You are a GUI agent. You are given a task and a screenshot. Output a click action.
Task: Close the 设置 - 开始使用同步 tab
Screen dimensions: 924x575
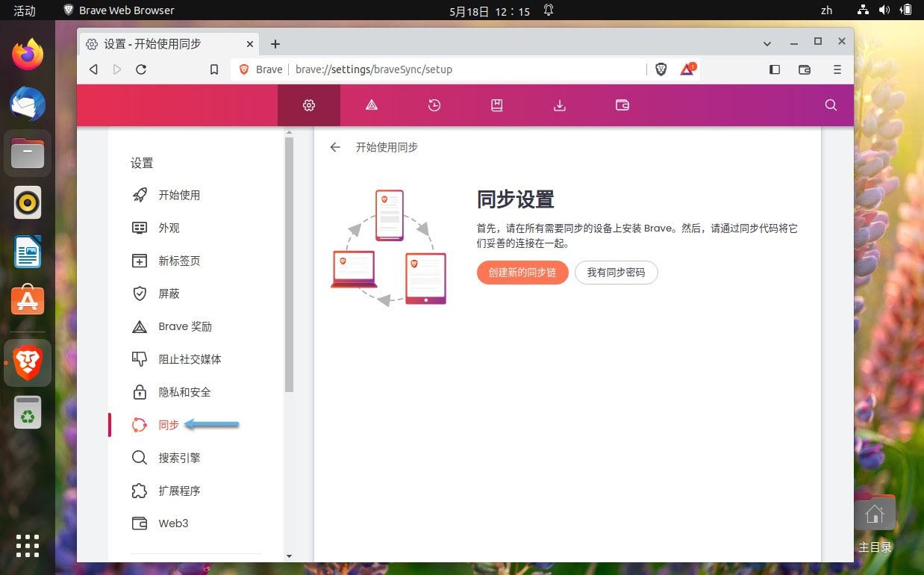point(250,44)
